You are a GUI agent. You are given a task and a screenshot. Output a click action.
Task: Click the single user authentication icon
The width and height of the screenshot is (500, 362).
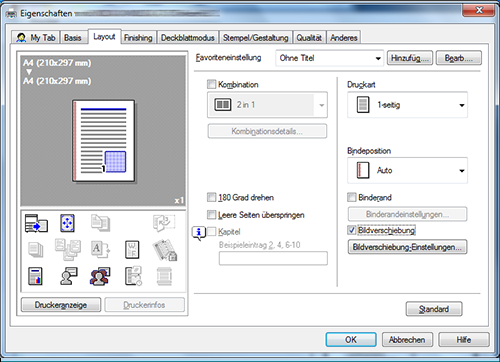[x=68, y=276]
